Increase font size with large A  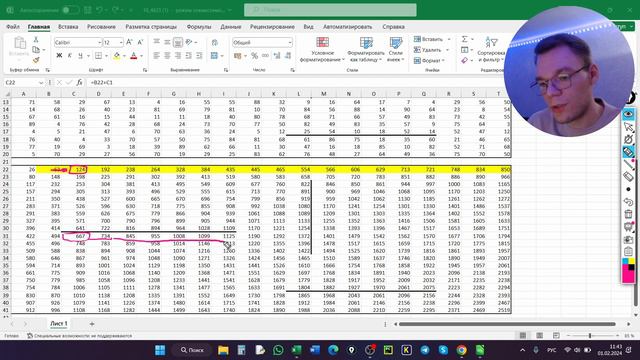click(x=129, y=42)
